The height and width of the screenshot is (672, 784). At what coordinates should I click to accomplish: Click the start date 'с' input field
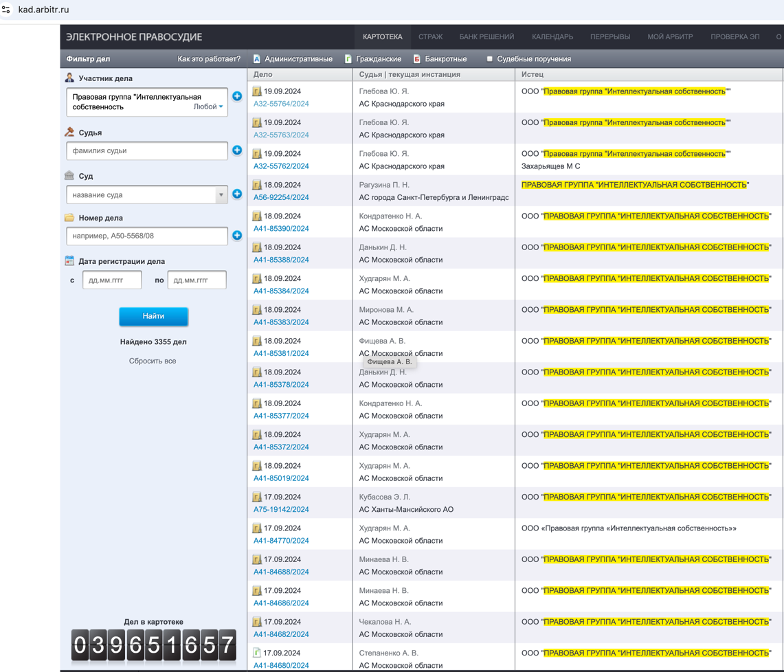112,280
